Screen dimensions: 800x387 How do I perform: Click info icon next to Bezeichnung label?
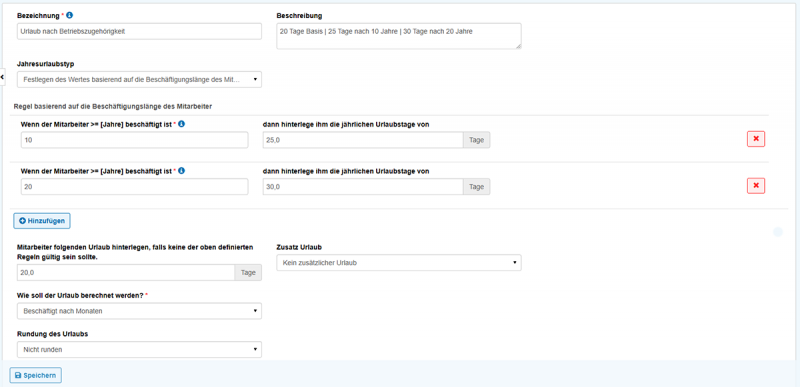[70, 16]
